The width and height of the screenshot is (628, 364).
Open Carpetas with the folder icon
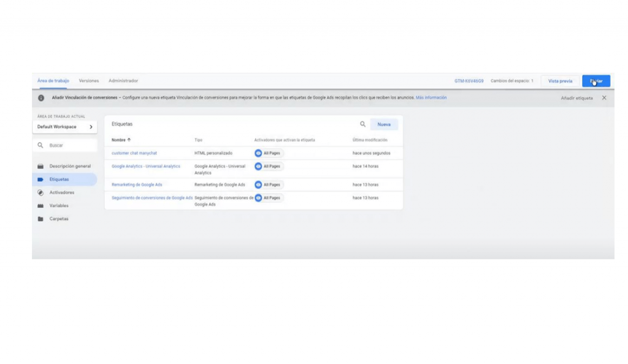[40, 219]
